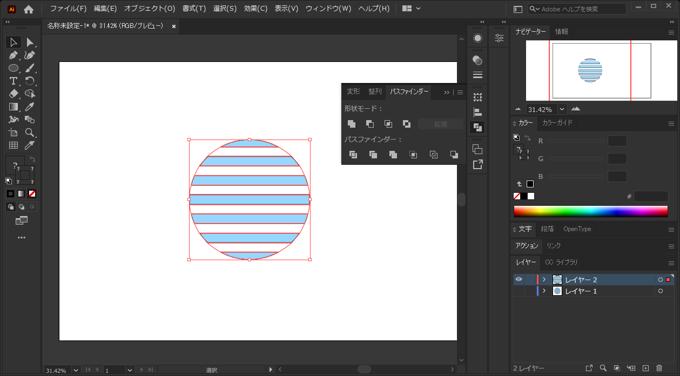The width and height of the screenshot is (680, 376).
Task: Open Layers panel options menu
Action: pyautogui.click(x=671, y=263)
